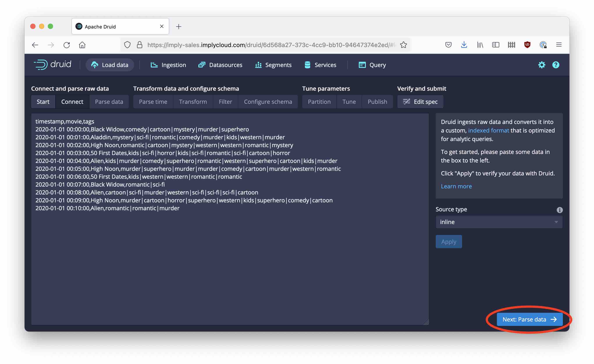Image resolution: width=594 pixels, height=364 pixels.
Task: Save page to Pocket icon
Action: pyautogui.click(x=448, y=45)
